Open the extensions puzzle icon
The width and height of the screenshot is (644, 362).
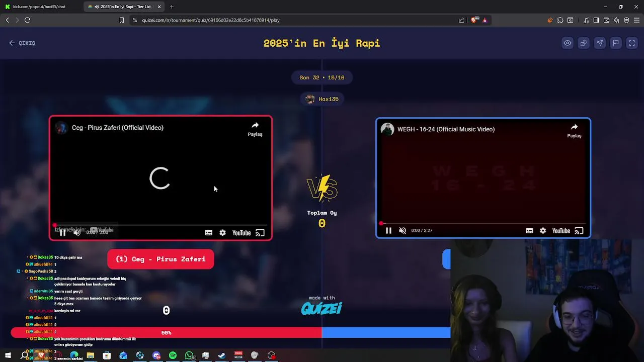560,20
